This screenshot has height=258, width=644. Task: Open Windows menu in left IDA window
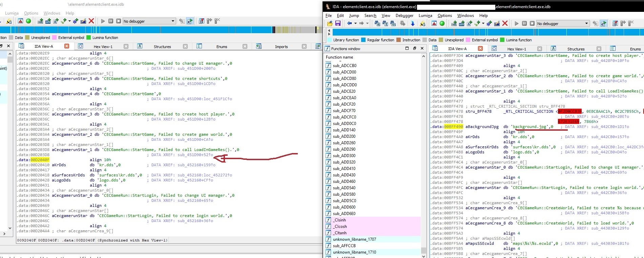[52, 13]
